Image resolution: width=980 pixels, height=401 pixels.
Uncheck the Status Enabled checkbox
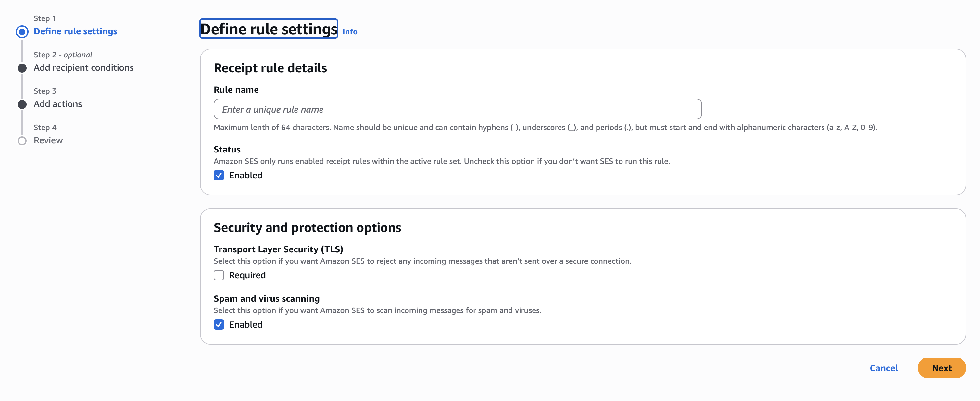(219, 175)
